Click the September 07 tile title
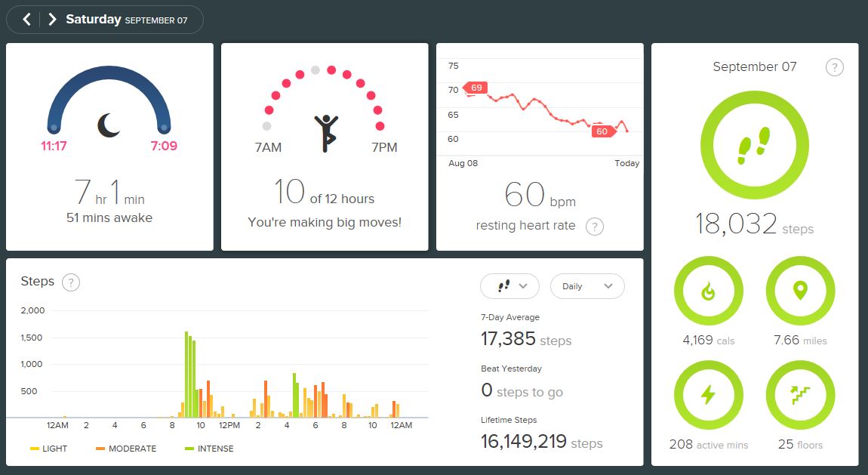 point(755,67)
